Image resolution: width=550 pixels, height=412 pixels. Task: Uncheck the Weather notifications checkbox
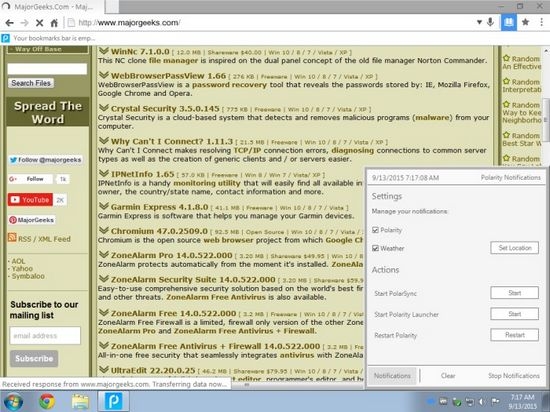(x=375, y=248)
